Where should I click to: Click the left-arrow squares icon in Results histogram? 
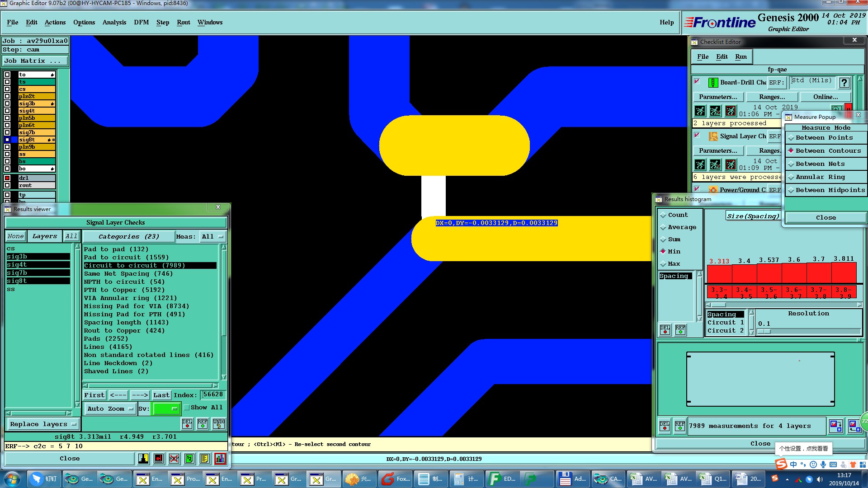click(x=854, y=426)
